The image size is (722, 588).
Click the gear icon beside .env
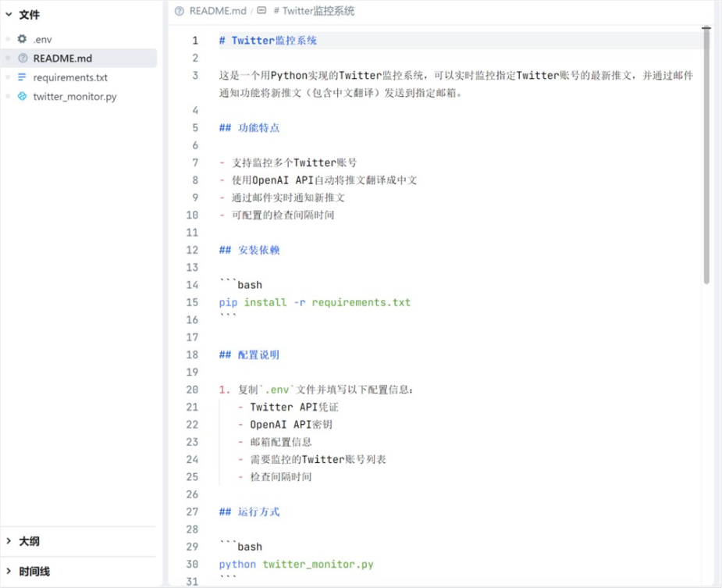tap(22, 39)
